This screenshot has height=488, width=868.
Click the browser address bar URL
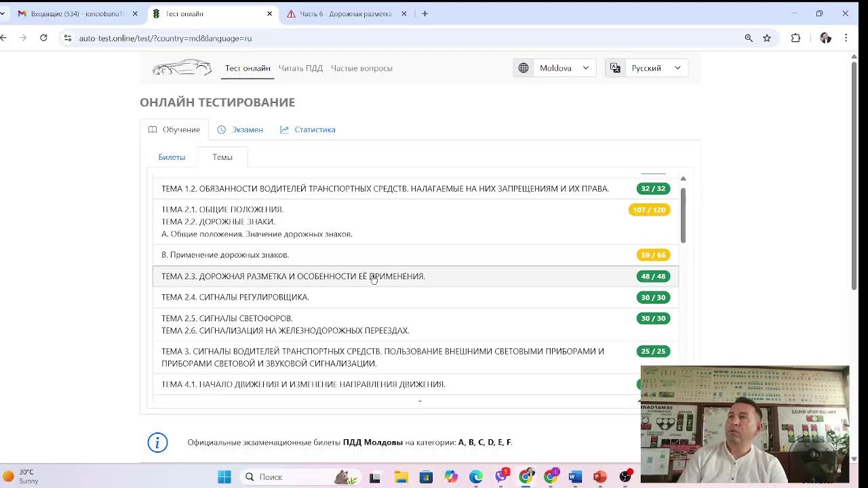click(165, 38)
